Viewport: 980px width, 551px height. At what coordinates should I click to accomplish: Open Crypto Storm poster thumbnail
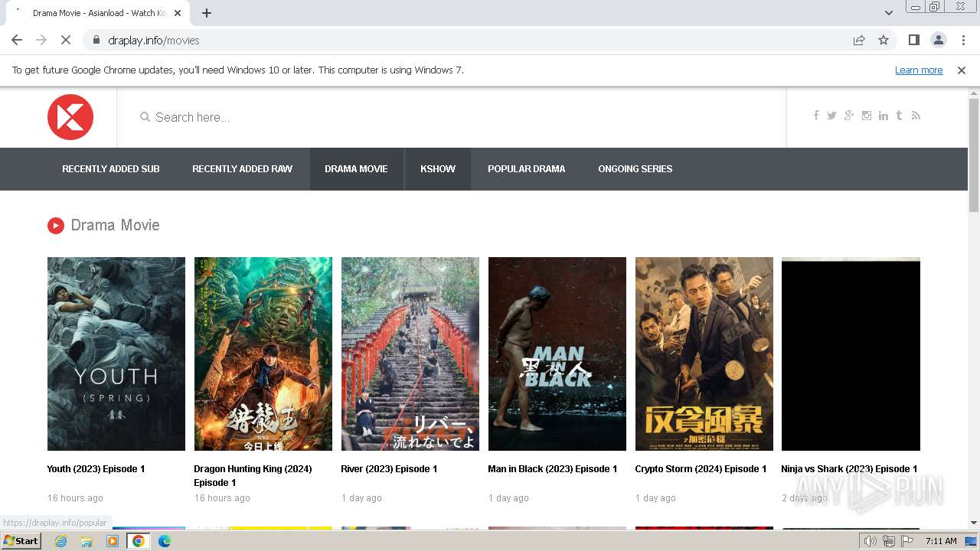704,354
